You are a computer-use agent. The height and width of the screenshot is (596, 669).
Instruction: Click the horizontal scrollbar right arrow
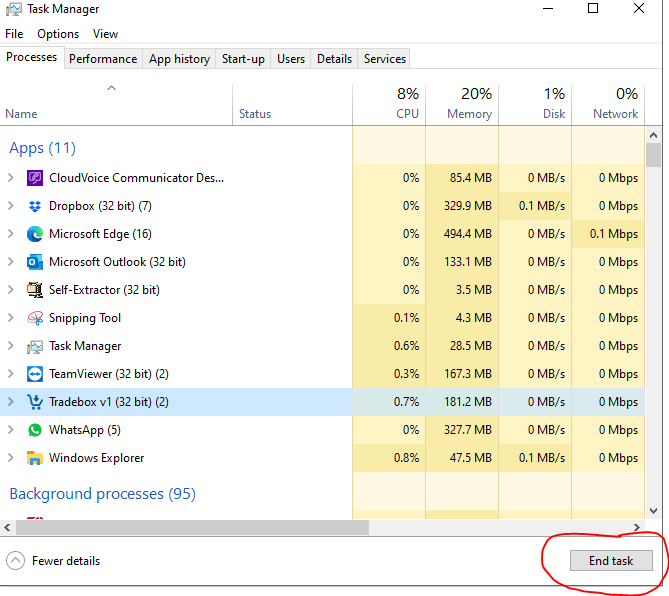pyautogui.click(x=637, y=528)
